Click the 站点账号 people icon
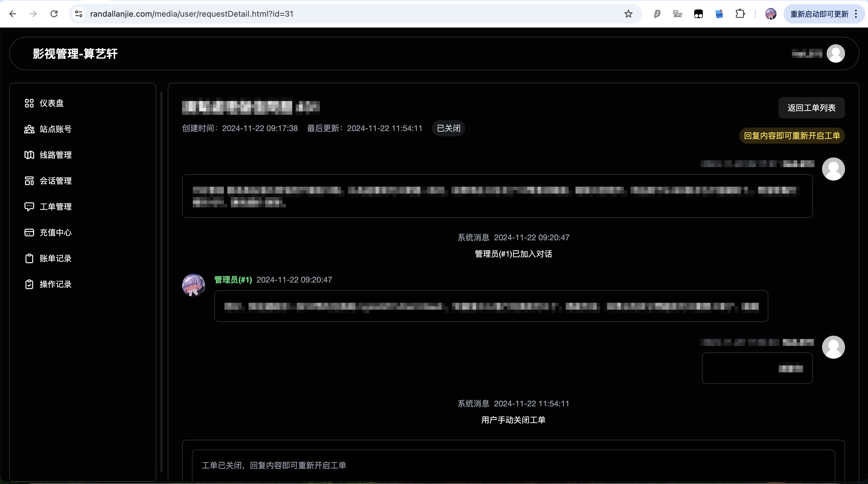The height and width of the screenshot is (484, 868). (x=29, y=129)
